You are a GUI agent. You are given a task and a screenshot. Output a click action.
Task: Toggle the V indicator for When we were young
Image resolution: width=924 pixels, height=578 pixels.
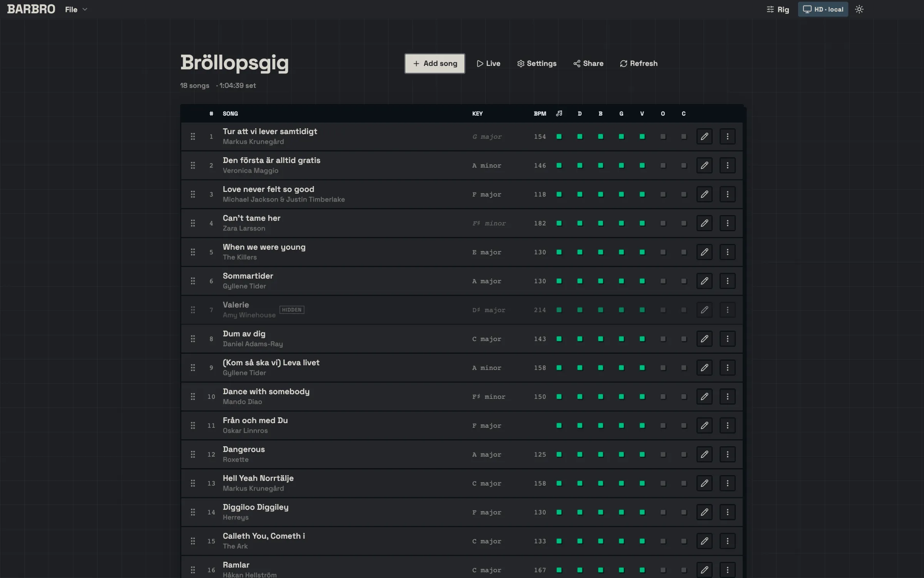click(x=642, y=252)
